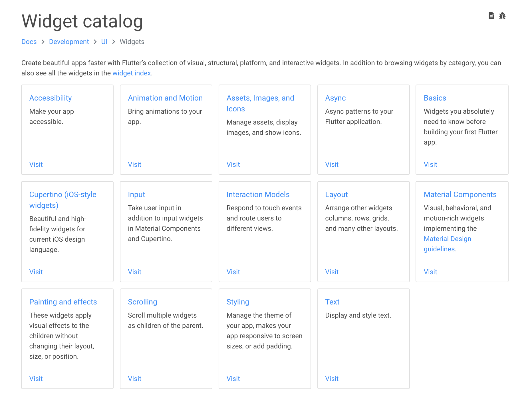Open the Interaction Models title link
532x405 pixels.
pos(258,195)
